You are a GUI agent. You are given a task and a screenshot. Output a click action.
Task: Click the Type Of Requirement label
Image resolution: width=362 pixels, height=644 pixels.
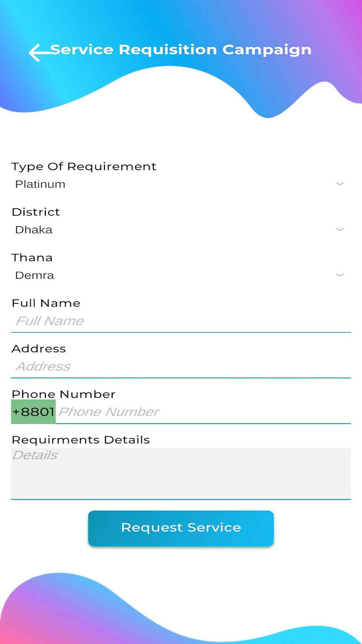pos(84,167)
